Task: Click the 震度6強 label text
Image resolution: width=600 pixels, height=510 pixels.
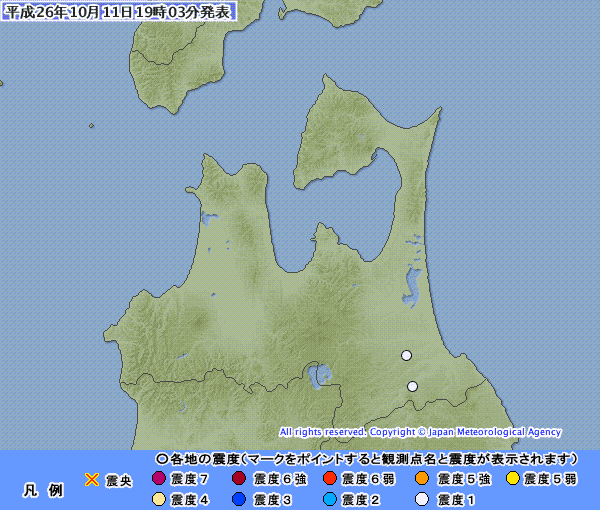Action: pyautogui.click(x=280, y=479)
